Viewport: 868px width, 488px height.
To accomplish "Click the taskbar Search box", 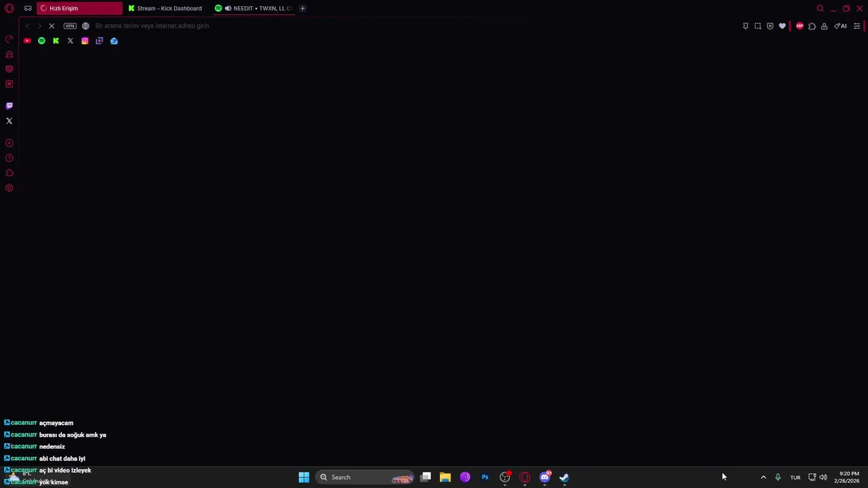I will [x=365, y=477].
